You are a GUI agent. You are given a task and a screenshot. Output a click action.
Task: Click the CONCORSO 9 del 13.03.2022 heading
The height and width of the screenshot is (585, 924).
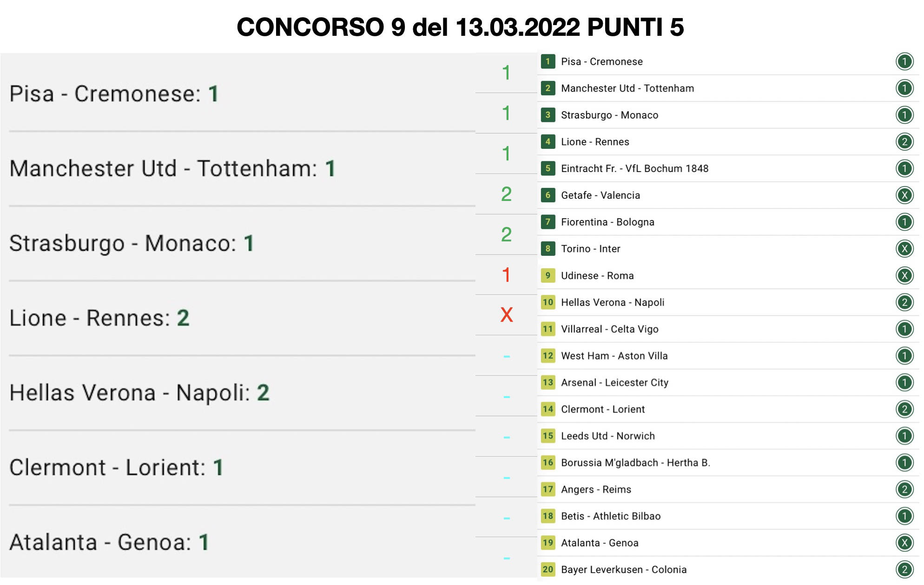click(460, 27)
